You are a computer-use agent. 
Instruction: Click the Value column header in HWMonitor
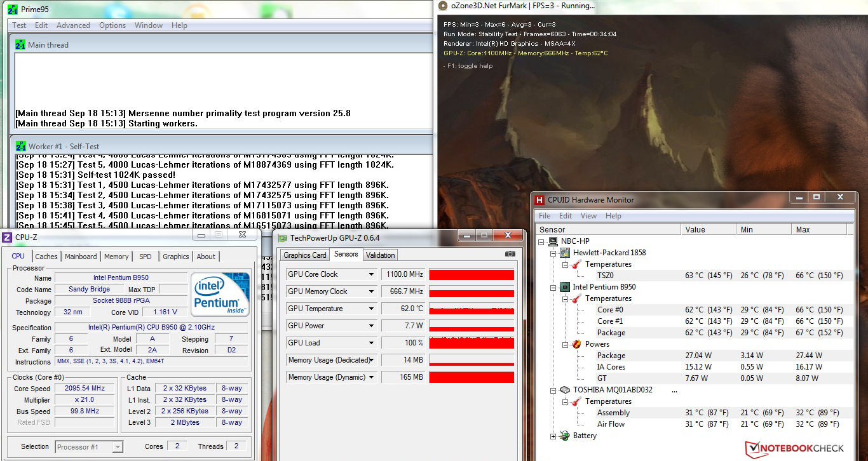click(x=709, y=229)
